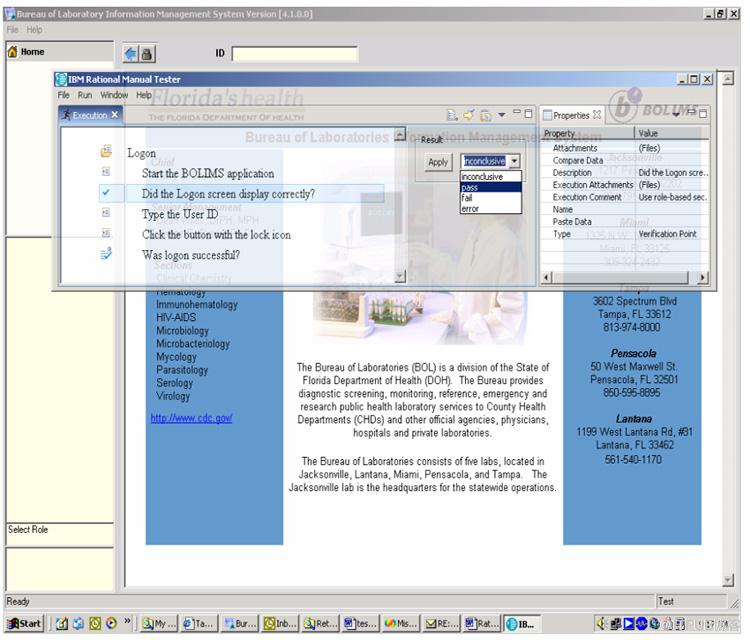Close the Execution tab
This screenshot has width=750, height=640.
click(x=114, y=115)
